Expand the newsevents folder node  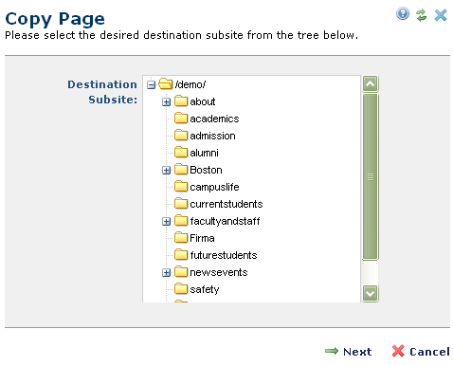coord(166,273)
